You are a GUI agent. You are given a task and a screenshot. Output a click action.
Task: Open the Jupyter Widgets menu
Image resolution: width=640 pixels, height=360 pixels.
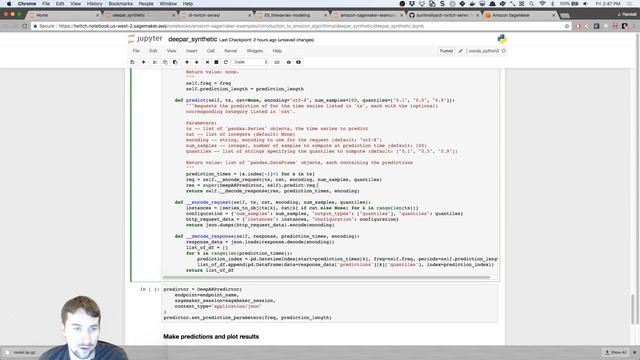[x=255, y=51]
